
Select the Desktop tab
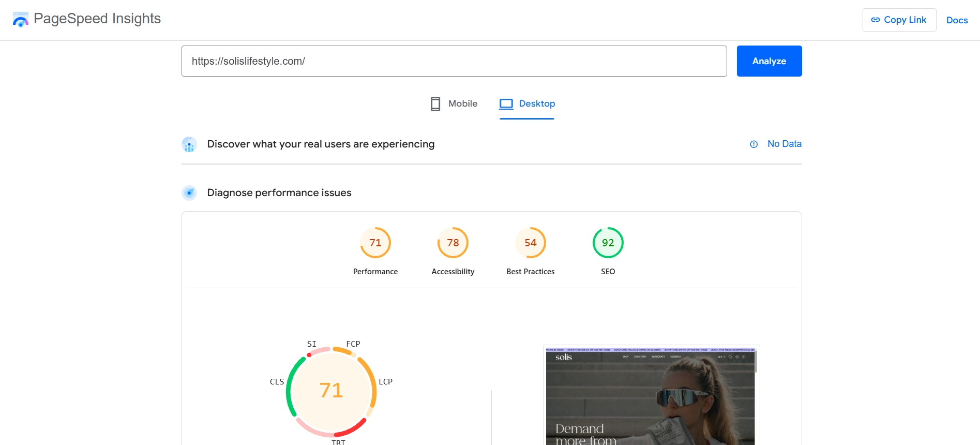527,103
